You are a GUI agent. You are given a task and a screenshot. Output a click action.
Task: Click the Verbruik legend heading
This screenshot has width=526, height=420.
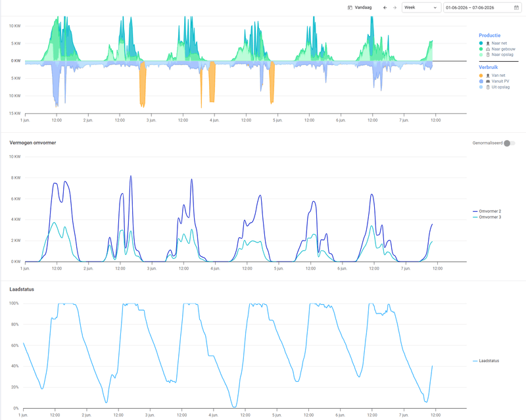[x=488, y=67]
